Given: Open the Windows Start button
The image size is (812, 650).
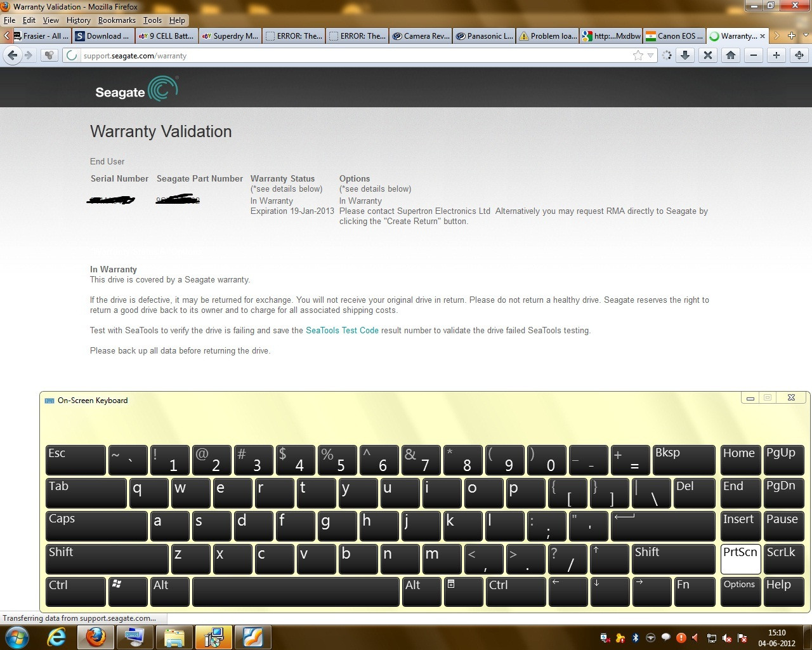Looking at the screenshot, I should [x=17, y=637].
